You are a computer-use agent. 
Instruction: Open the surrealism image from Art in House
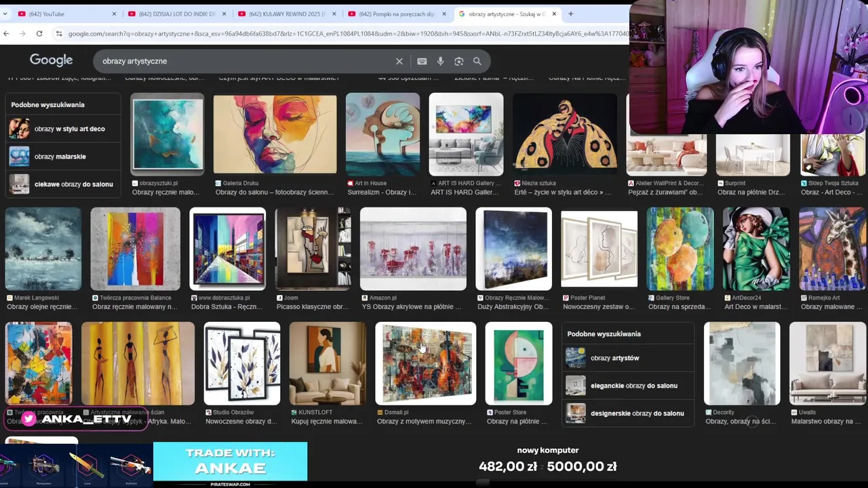coord(382,134)
